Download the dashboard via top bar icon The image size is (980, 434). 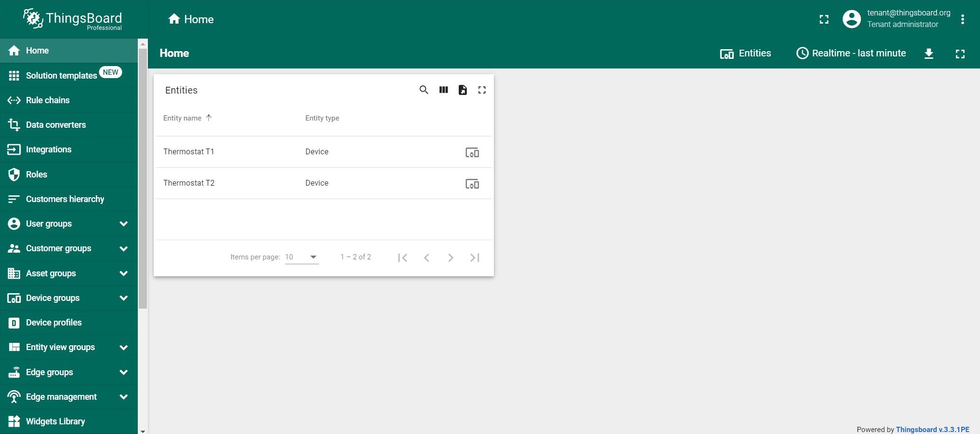pyautogui.click(x=929, y=54)
